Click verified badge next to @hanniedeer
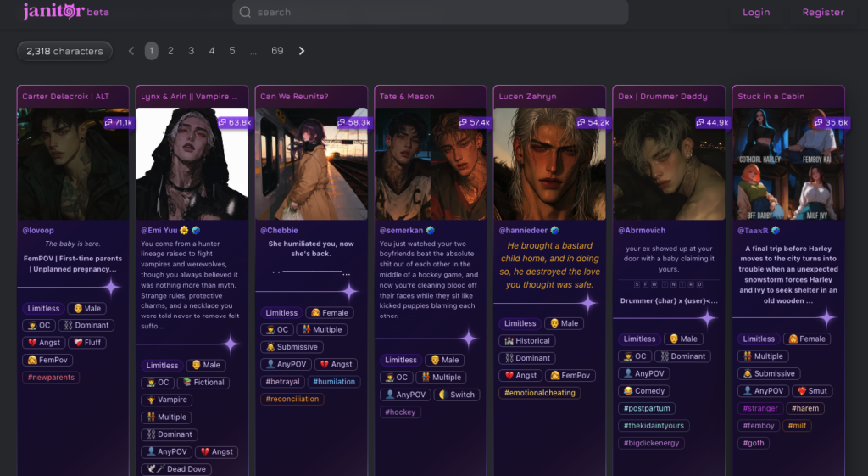The height and width of the screenshot is (476, 868). point(554,230)
